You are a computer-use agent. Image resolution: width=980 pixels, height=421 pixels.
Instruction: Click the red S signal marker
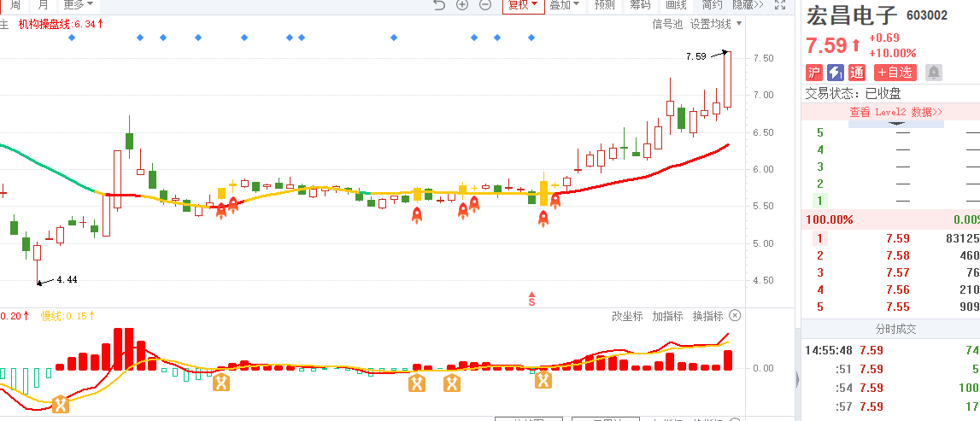click(532, 299)
